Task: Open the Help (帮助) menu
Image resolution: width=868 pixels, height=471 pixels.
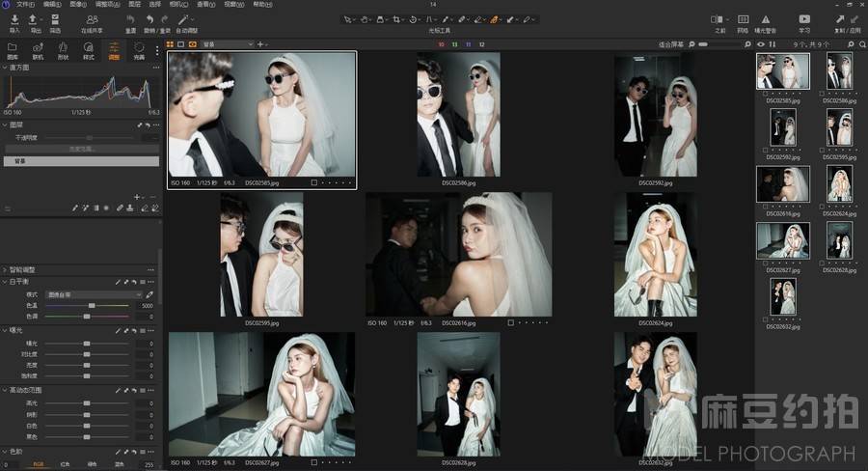Action: [x=262, y=4]
